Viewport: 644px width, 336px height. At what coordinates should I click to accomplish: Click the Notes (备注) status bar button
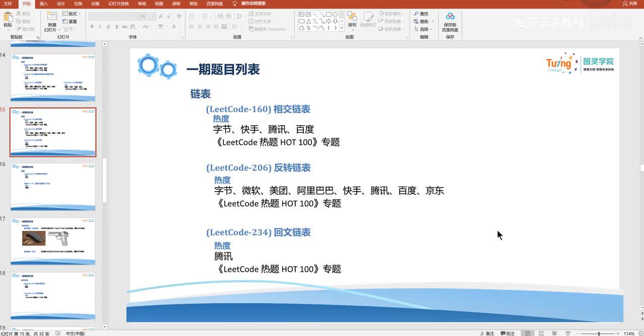pyautogui.click(x=487, y=333)
